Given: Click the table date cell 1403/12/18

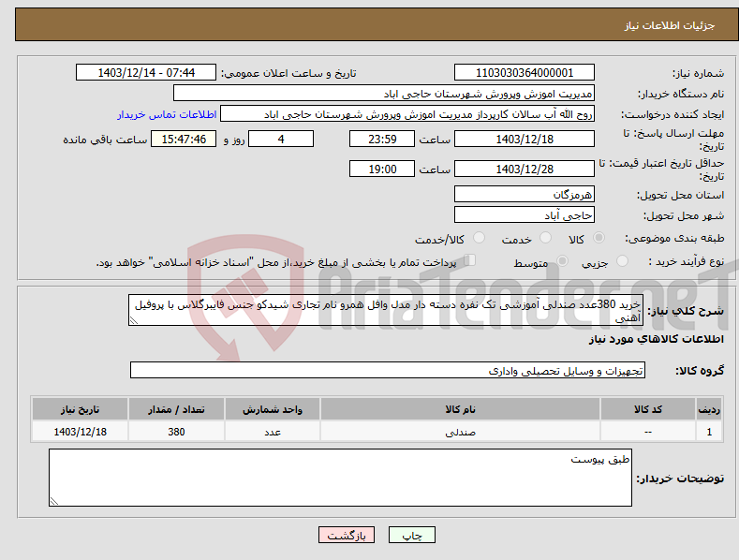Looking at the screenshot, I should pos(81,432).
